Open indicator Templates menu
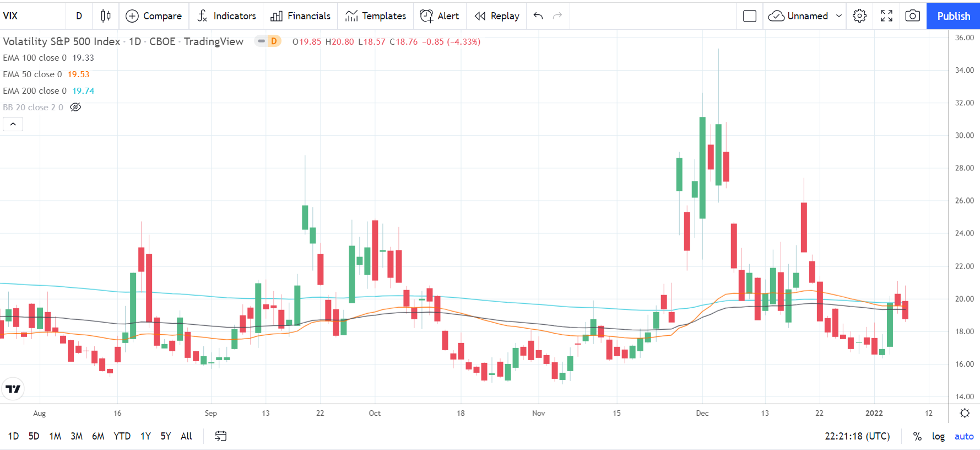This screenshot has height=450, width=980. pos(375,16)
